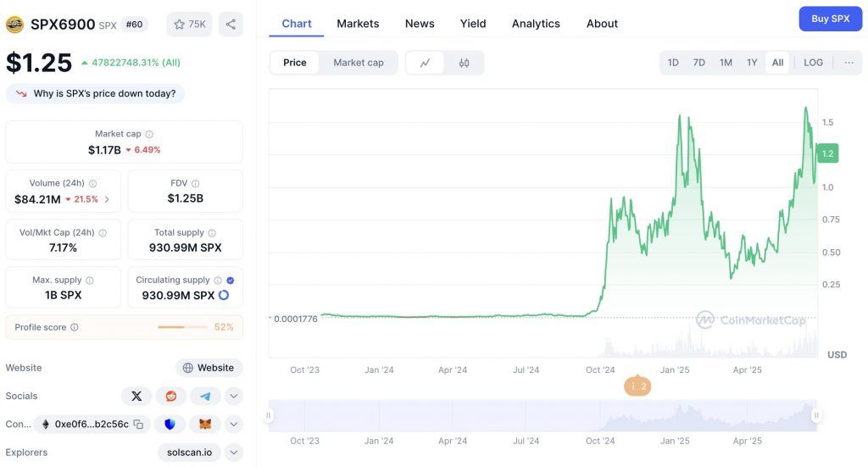Click the circulating supply ring indicator
Screen dimensions: 868x467
point(224,295)
